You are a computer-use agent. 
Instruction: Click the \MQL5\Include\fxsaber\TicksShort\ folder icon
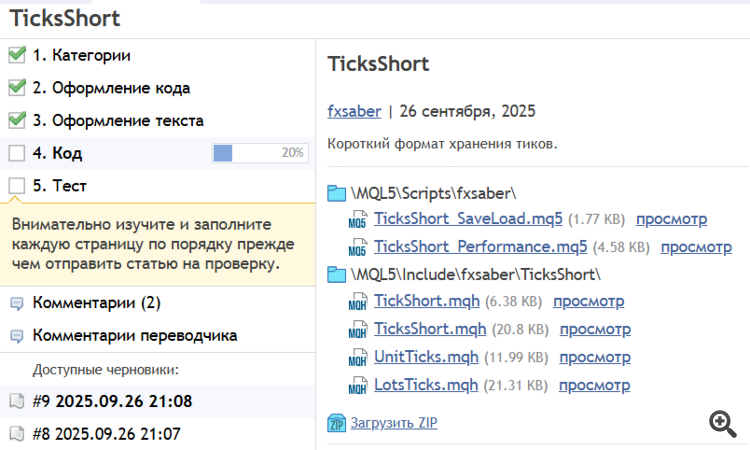coord(337,274)
